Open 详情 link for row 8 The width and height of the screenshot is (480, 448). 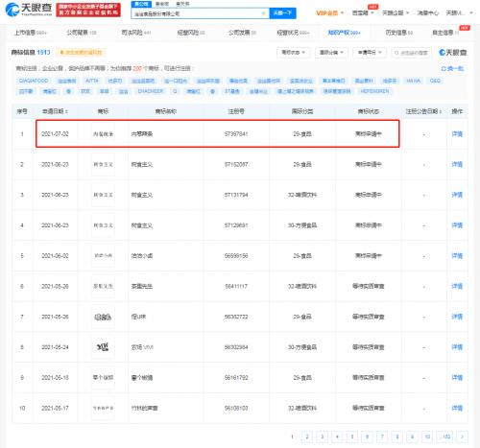pyautogui.click(x=457, y=347)
